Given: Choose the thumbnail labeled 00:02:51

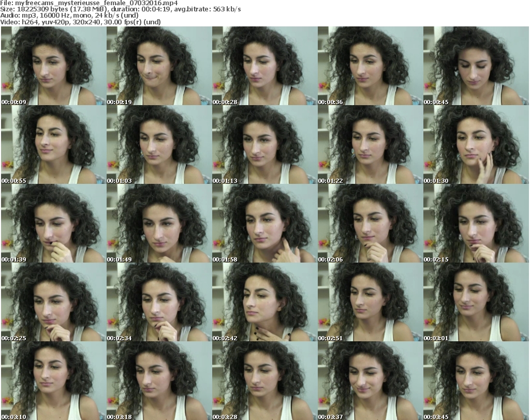Looking at the screenshot, I should coord(370,302).
